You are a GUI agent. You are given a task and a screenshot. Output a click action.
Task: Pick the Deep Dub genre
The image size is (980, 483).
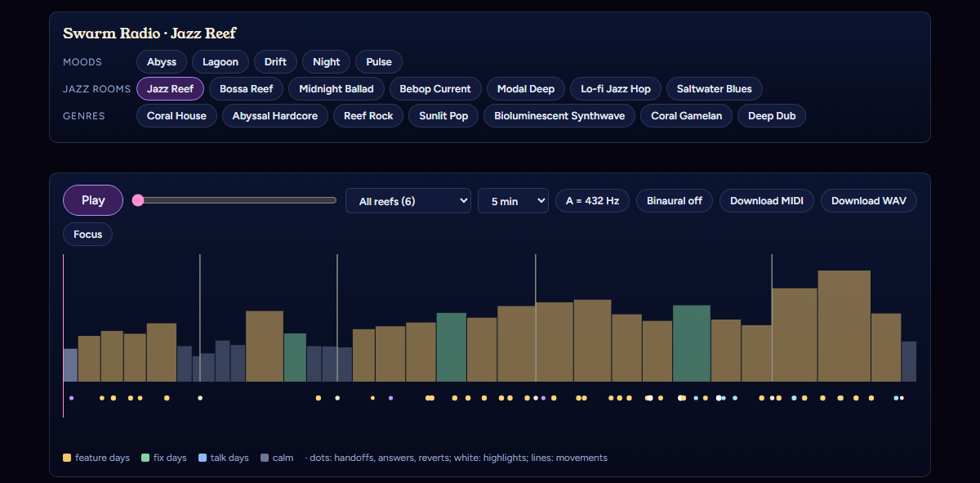point(772,116)
